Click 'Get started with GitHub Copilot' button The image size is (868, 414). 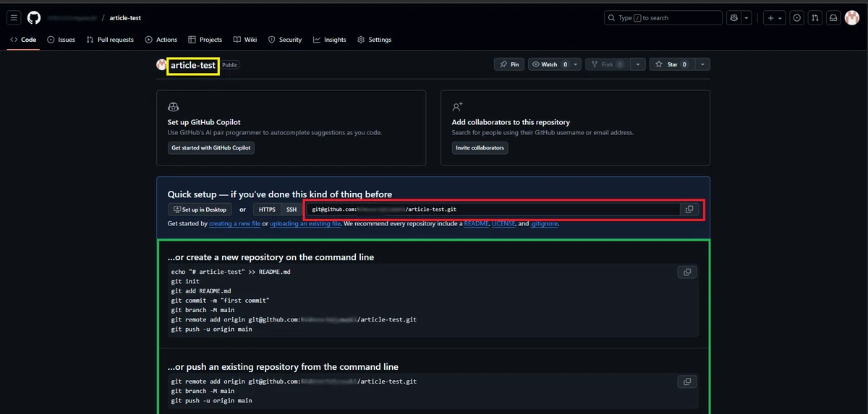[x=210, y=147]
